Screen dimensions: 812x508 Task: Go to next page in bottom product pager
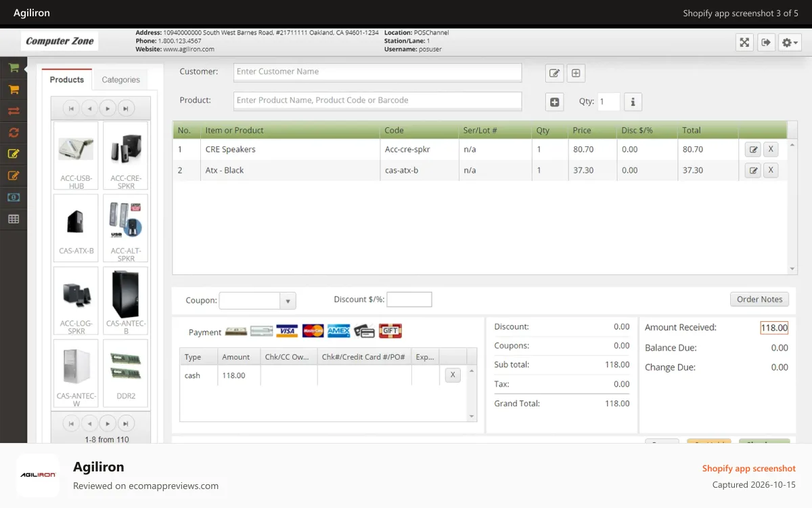108,423
